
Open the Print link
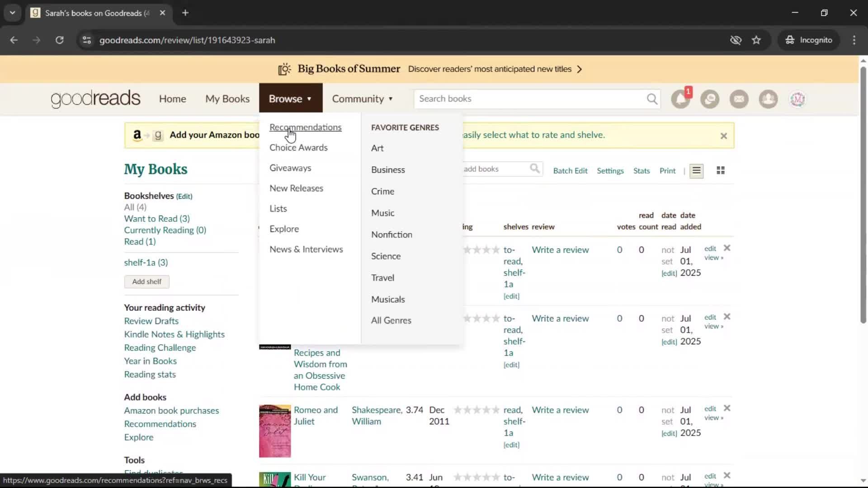point(667,171)
